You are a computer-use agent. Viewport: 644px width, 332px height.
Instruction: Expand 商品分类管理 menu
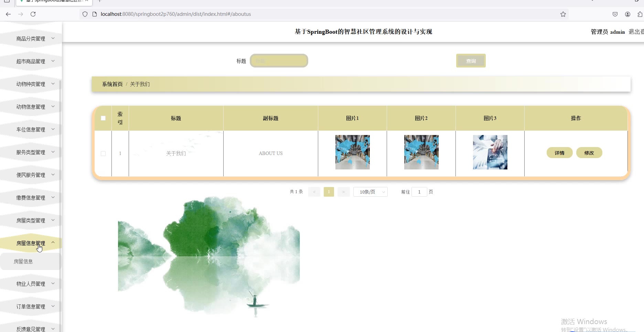[x=31, y=39]
